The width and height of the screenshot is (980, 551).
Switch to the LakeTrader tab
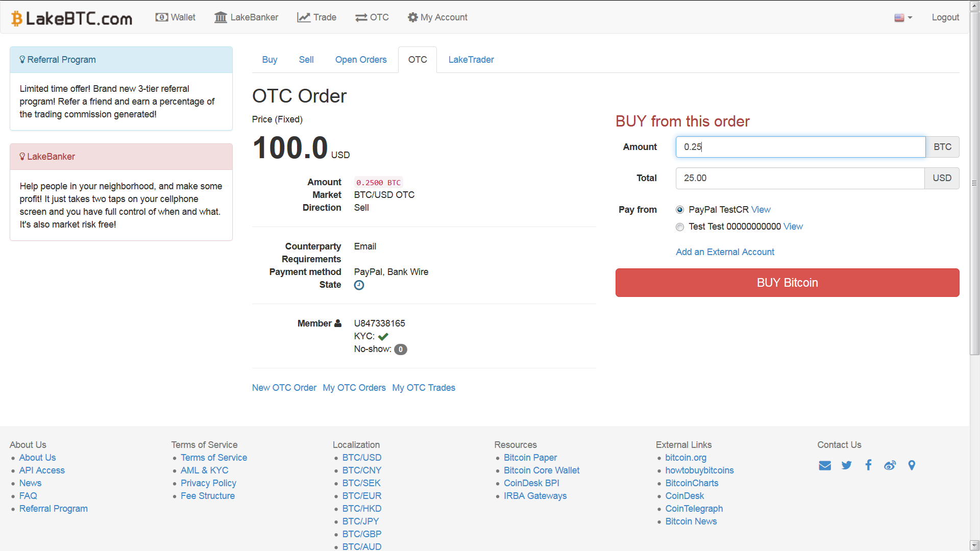[x=471, y=60]
